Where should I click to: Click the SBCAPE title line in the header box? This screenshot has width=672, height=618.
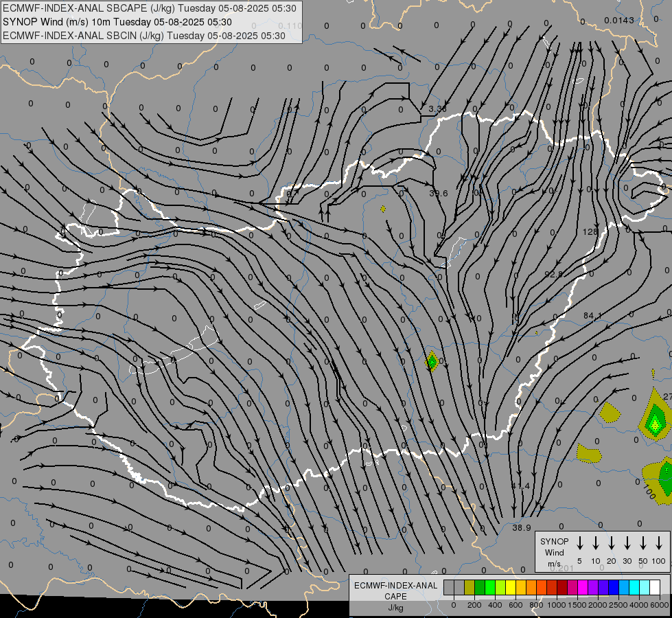coord(149,8)
